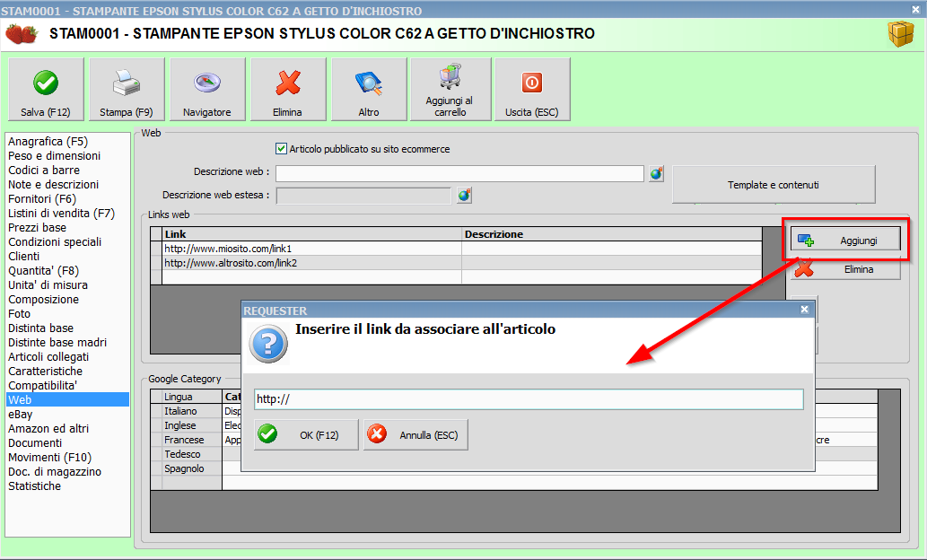Click the strawberry logo icon
This screenshot has width=927, height=560.
(22, 34)
